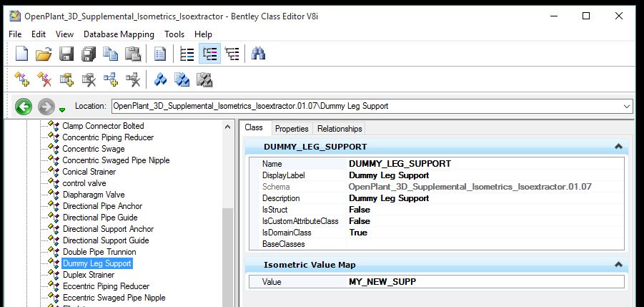644x307 pixels.
Task: Select Double Pipe Trunnion class
Action: tap(99, 252)
